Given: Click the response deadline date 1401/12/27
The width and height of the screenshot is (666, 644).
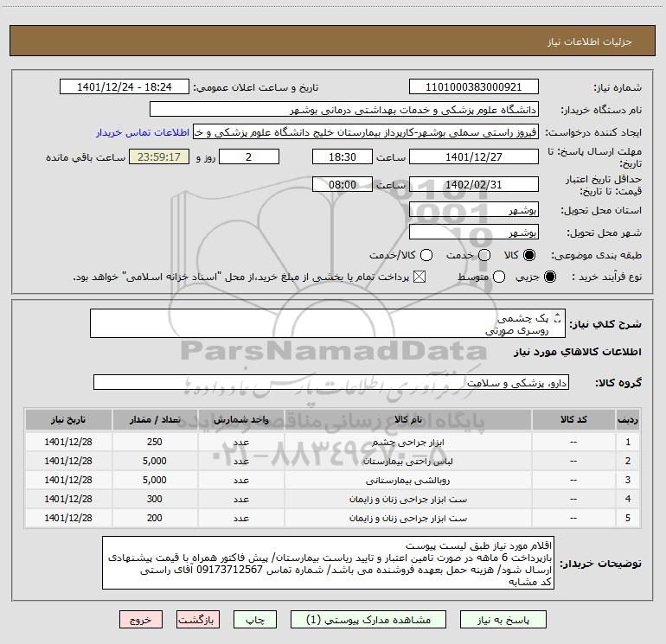Looking at the screenshot, I should 474,156.
